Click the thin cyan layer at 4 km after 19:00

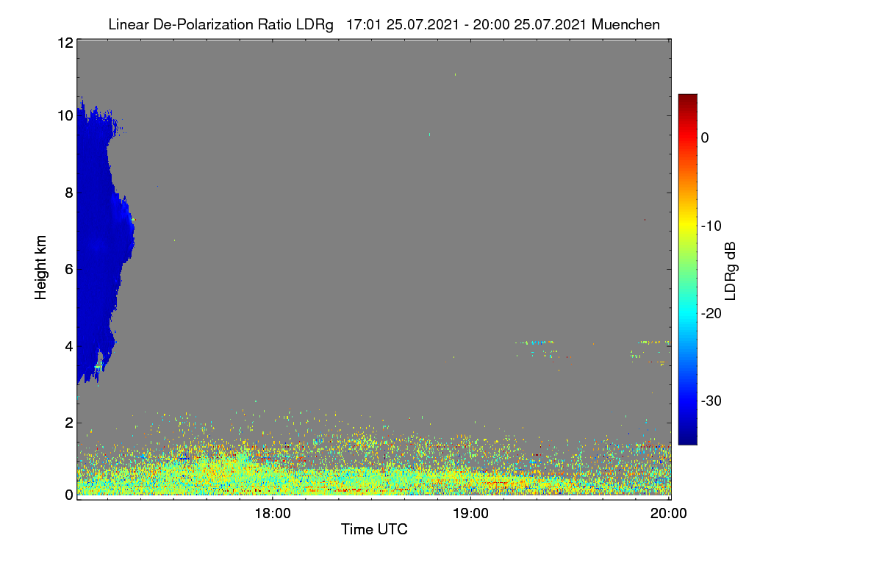pos(535,342)
